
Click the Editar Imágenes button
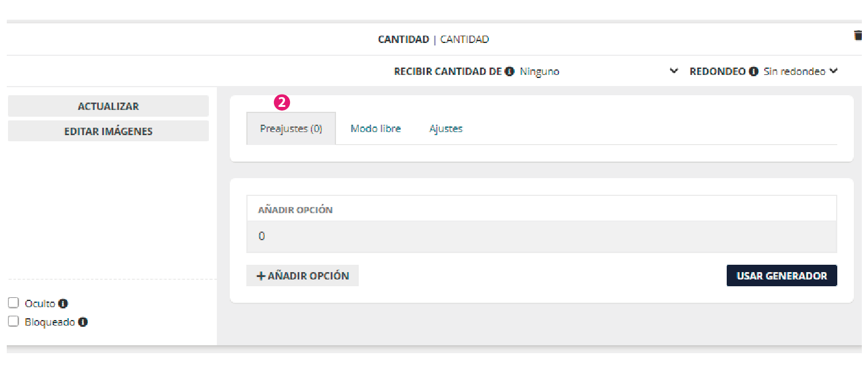(108, 131)
